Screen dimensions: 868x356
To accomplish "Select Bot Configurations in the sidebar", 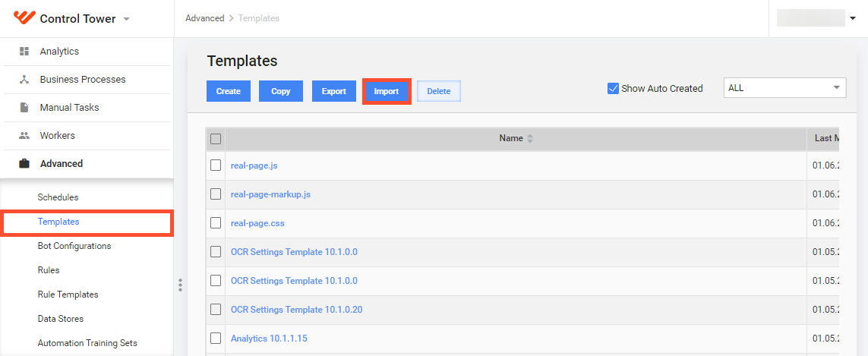I will click(x=74, y=246).
